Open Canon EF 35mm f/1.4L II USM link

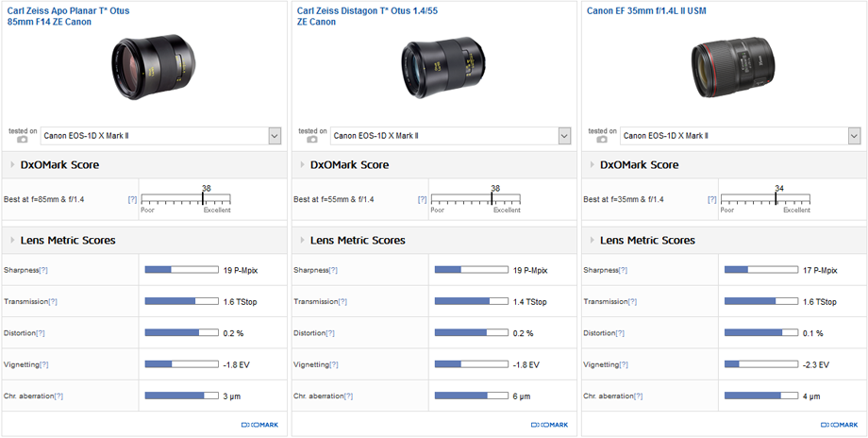tap(646, 11)
